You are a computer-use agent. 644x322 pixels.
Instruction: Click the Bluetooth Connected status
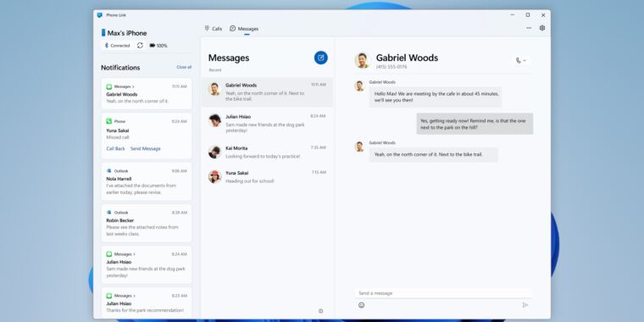point(117,46)
